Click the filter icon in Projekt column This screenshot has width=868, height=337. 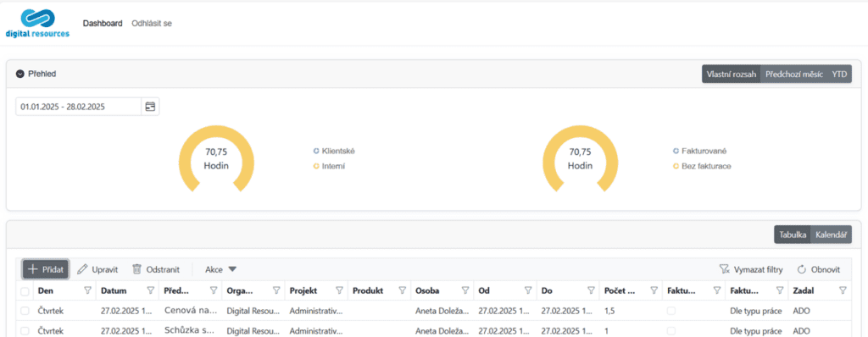pyautogui.click(x=339, y=290)
